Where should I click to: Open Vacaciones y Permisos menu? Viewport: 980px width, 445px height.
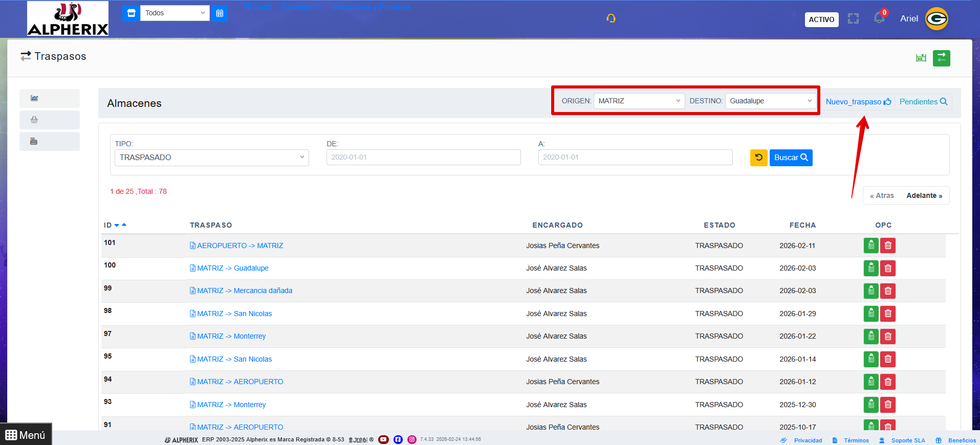371,7
